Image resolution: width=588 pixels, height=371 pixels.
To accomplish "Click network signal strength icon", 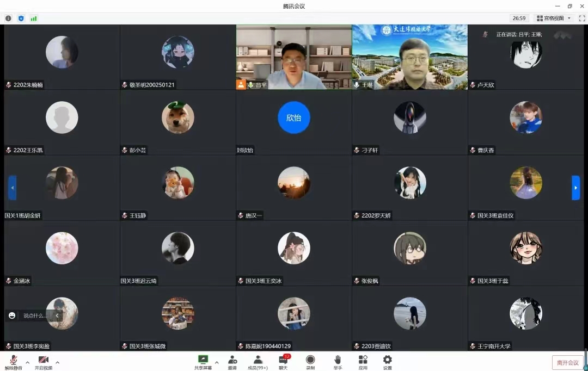I will (x=34, y=18).
